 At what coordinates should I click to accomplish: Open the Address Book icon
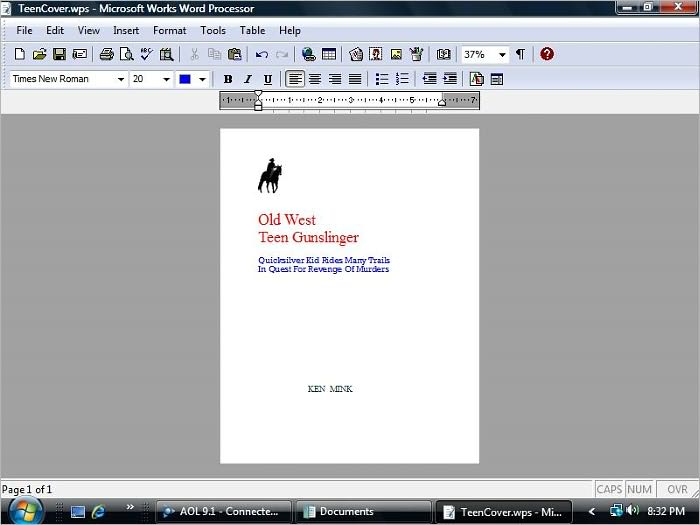[443, 54]
